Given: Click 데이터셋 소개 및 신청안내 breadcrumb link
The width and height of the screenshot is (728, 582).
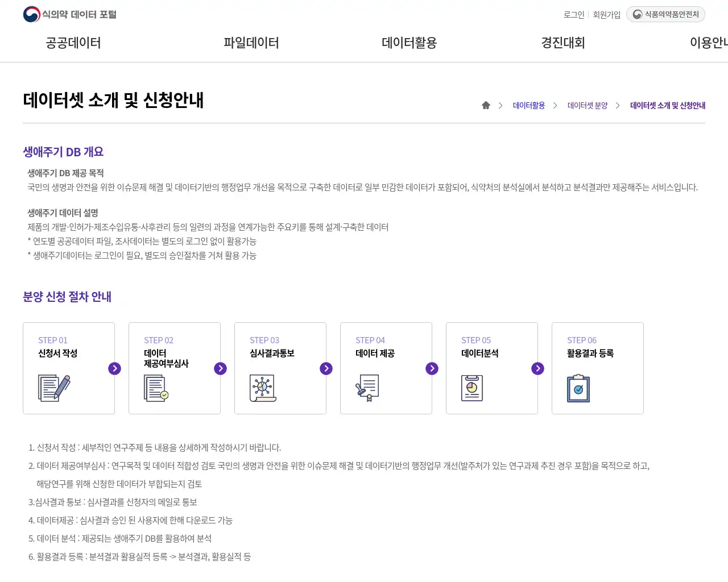Looking at the screenshot, I should [668, 105].
